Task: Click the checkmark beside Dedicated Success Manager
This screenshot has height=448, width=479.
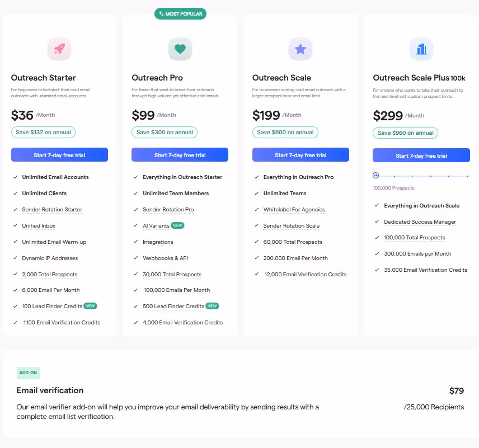Action: 377,221
